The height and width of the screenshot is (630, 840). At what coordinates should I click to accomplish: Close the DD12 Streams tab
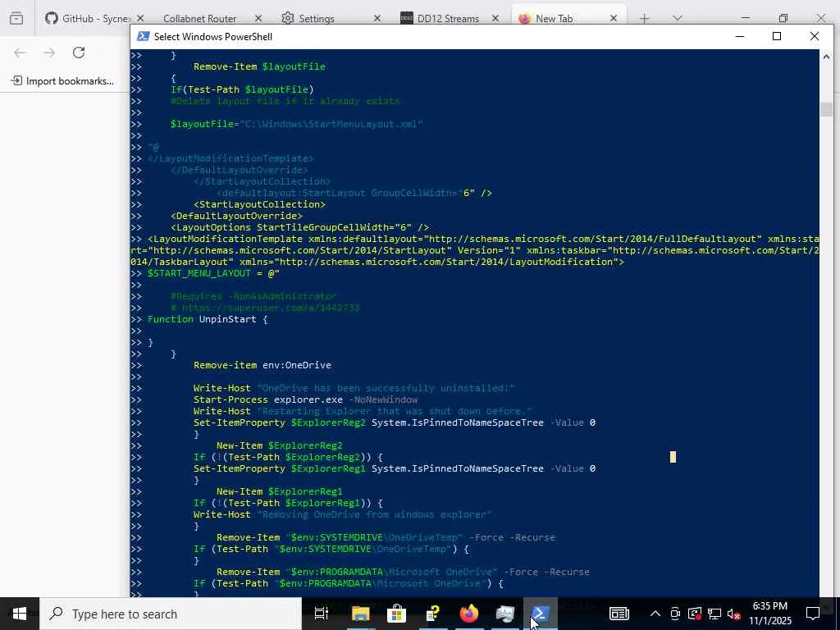[495, 18]
